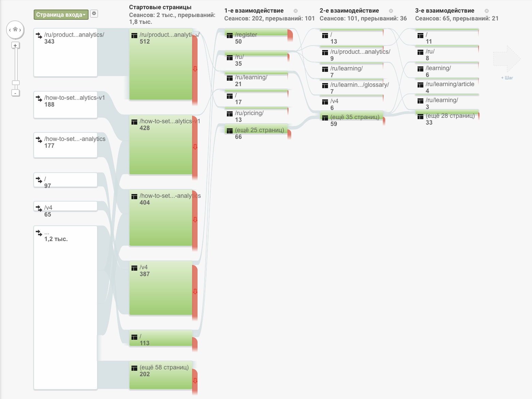Zoom out with the minus button
Viewport: 532px width, 399px height.
15,93
